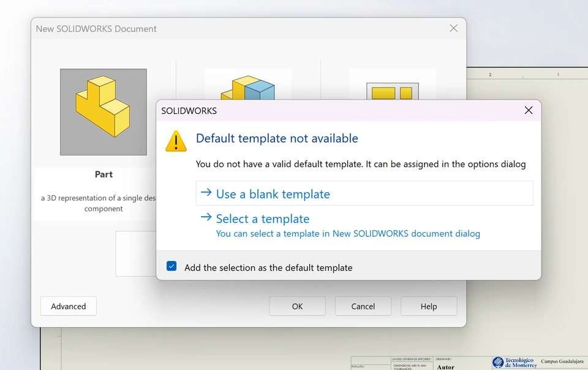
Task: Click 'Default template not available' heading
Action: pos(277,138)
